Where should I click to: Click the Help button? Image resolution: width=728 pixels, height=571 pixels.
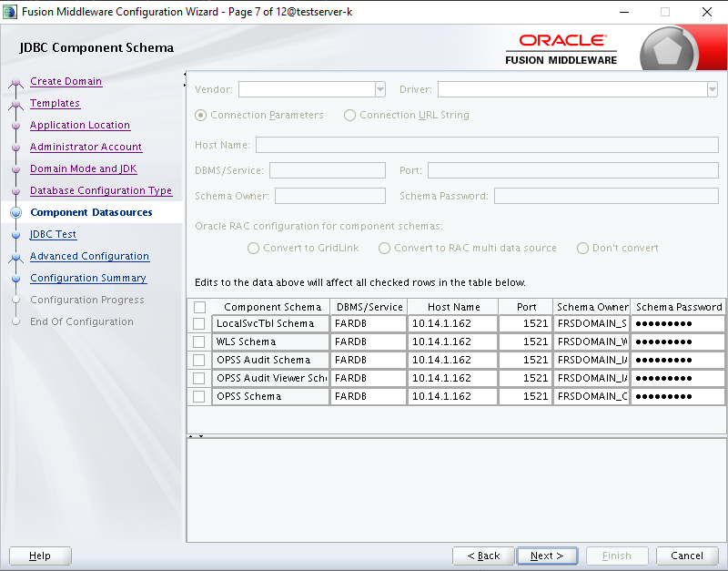[x=40, y=556]
